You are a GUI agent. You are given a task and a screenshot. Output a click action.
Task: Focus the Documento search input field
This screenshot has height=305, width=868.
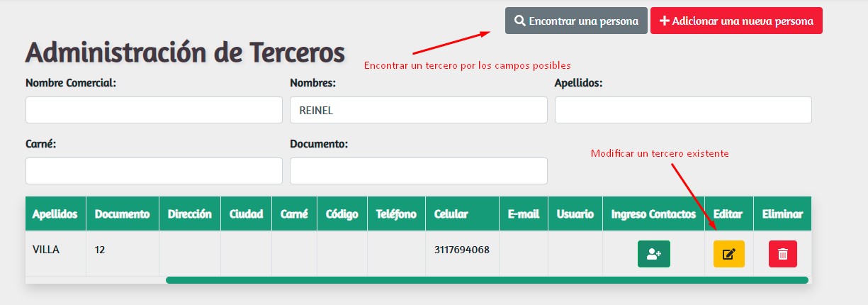[418, 171]
